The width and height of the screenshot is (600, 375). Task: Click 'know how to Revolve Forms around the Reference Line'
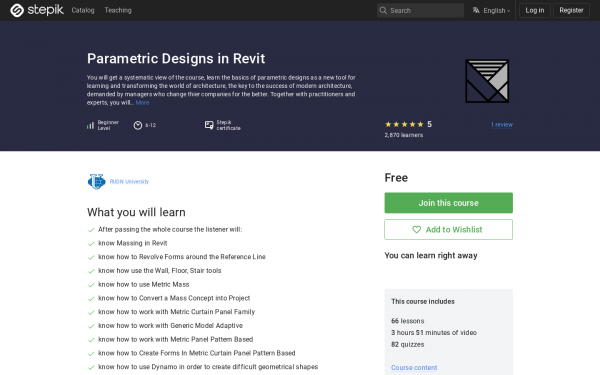pos(182,257)
